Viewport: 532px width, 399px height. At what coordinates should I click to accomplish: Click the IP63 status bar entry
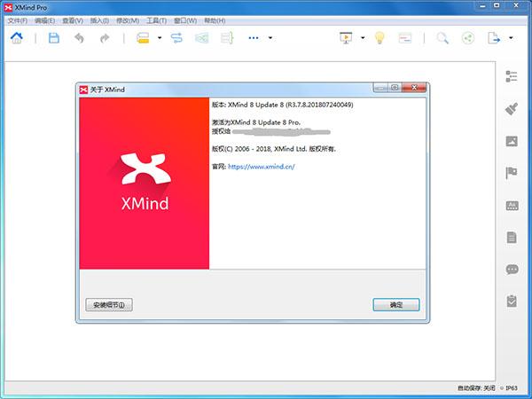512,388
